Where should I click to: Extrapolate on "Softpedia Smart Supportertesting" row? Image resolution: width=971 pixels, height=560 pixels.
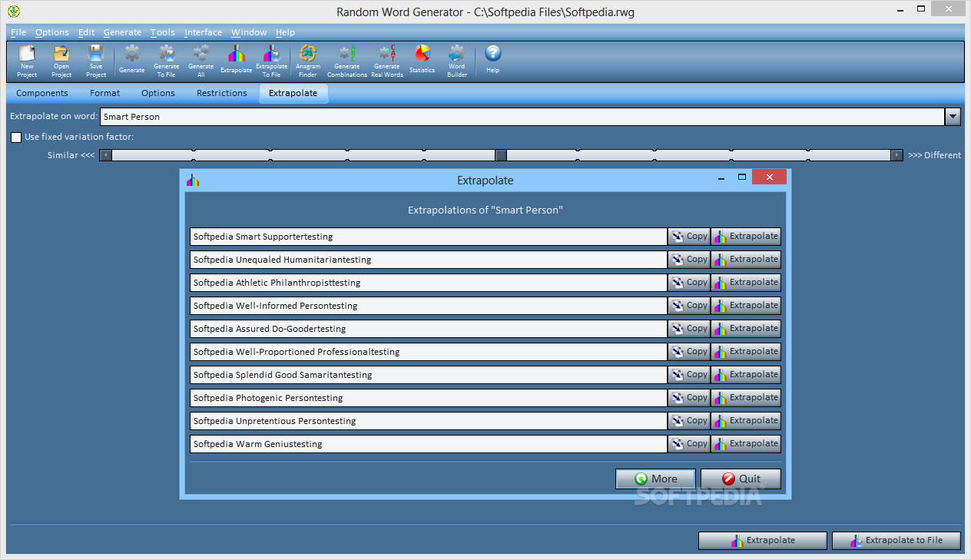(x=746, y=237)
